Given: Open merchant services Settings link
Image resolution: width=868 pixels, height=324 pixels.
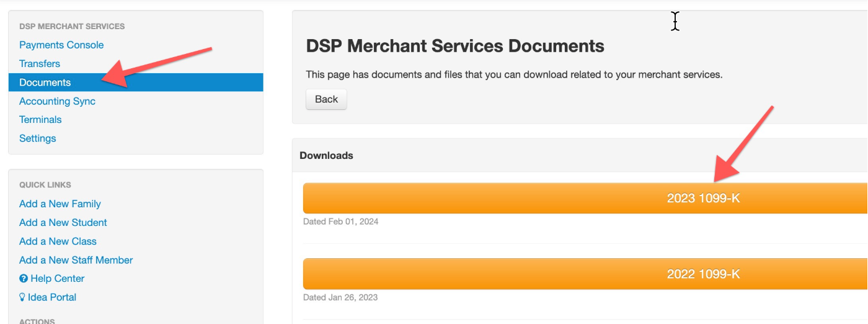Looking at the screenshot, I should (38, 138).
